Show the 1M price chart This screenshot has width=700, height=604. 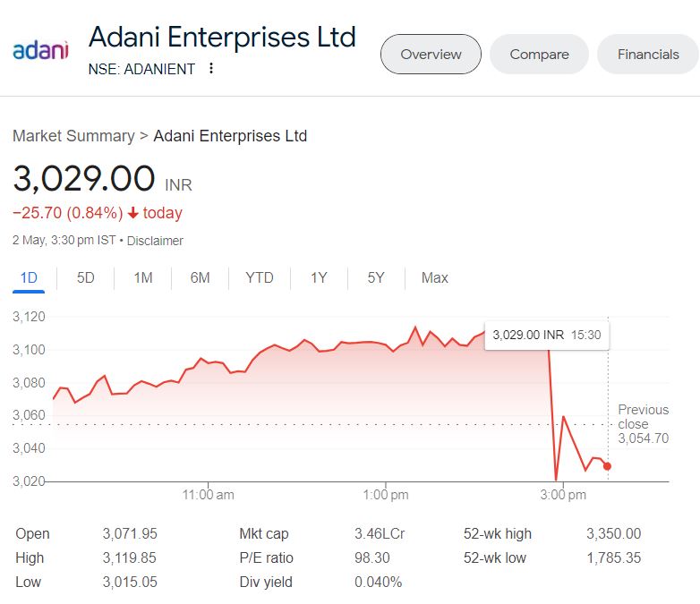click(x=142, y=278)
